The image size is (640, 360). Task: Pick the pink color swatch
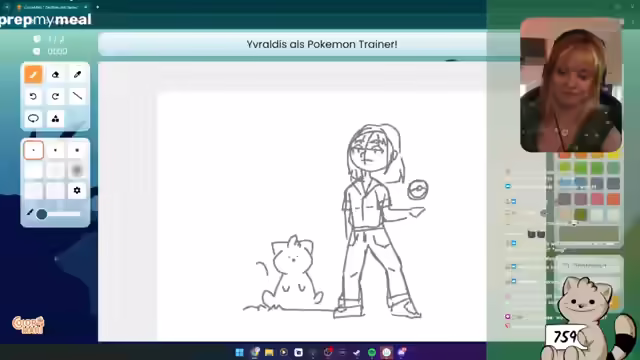tap(597, 199)
